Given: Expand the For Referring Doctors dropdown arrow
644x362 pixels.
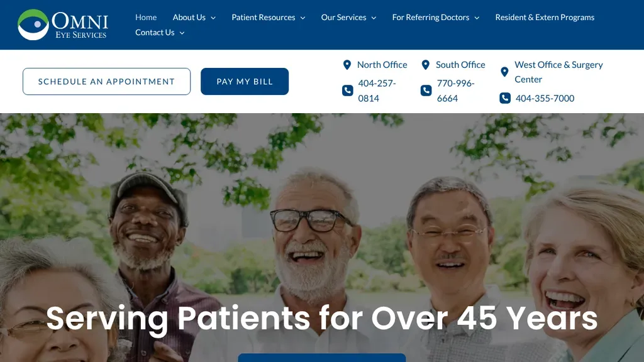Looking at the screenshot, I should [x=477, y=18].
